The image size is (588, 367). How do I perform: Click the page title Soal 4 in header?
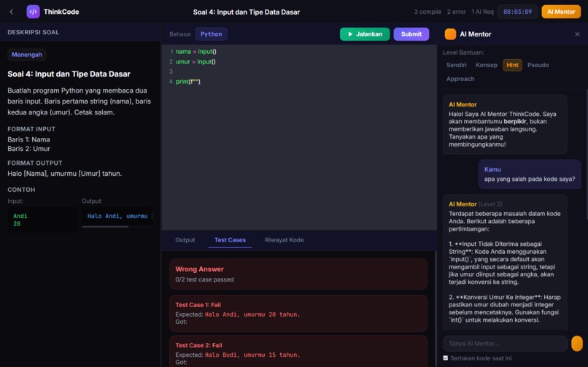(x=247, y=12)
